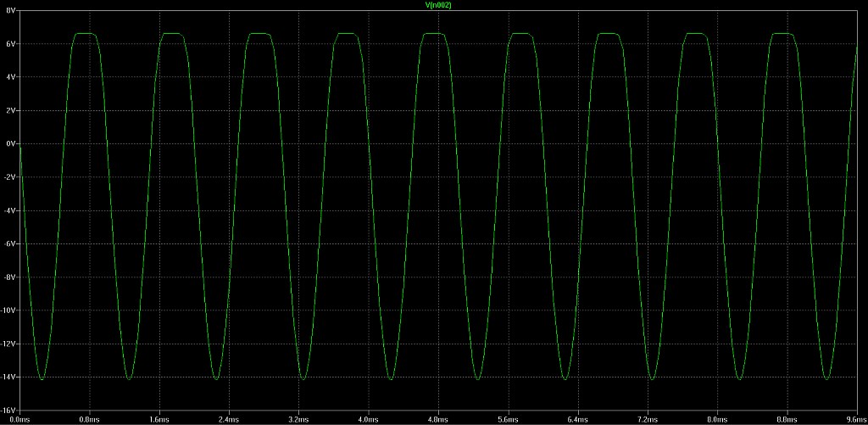This screenshot has width=868, height=425.
Task: Click the 4V vertical axis label
Action: 11,77
